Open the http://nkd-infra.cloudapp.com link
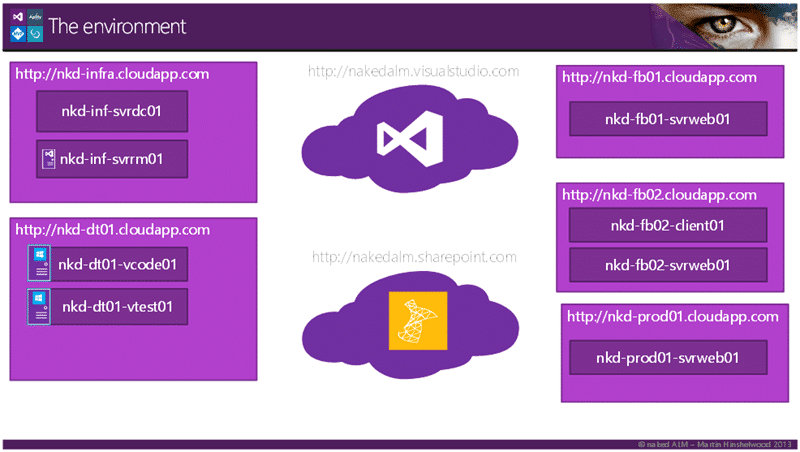800x452 pixels. click(x=112, y=74)
